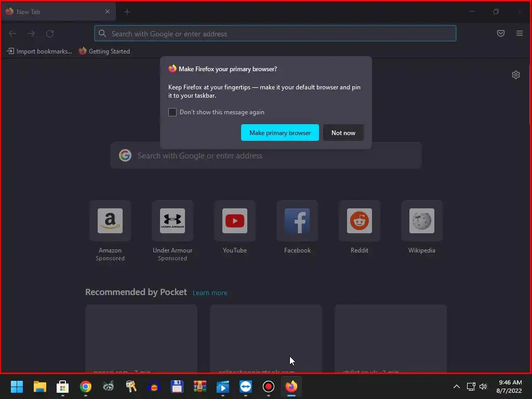The image size is (532, 399).
Task: Go forward using the forward arrow
Action: [x=31, y=34]
